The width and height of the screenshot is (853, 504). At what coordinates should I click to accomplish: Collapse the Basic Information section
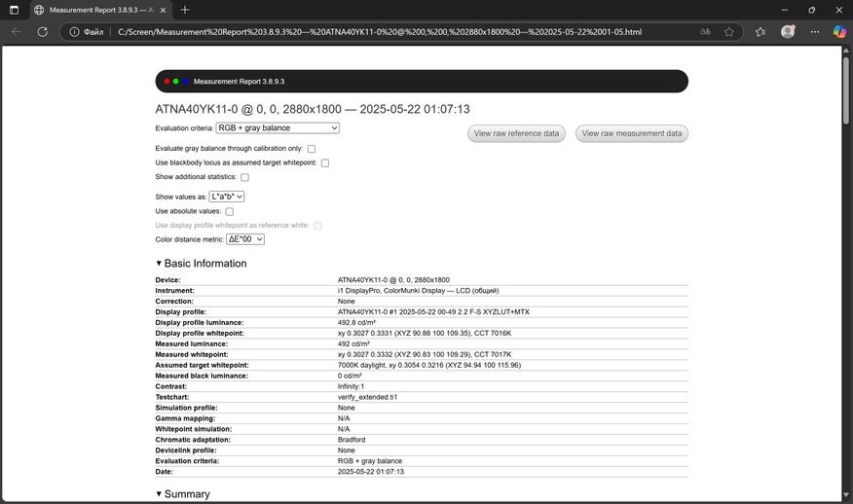pyautogui.click(x=159, y=263)
